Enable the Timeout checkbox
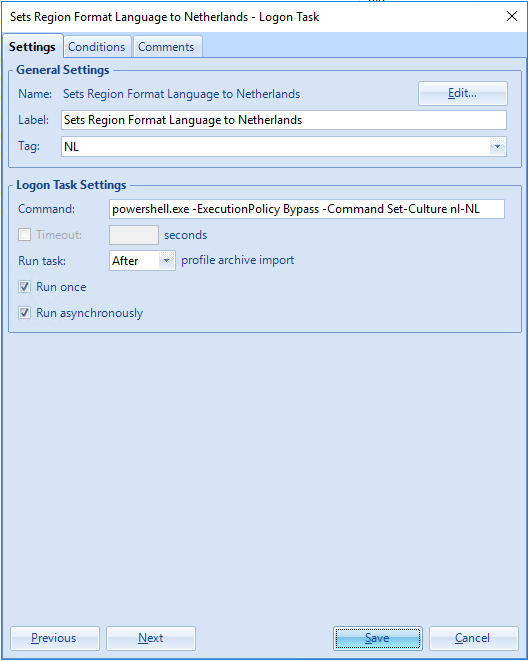The height and width of the screenshot is (661, 529). coord(24,234)
